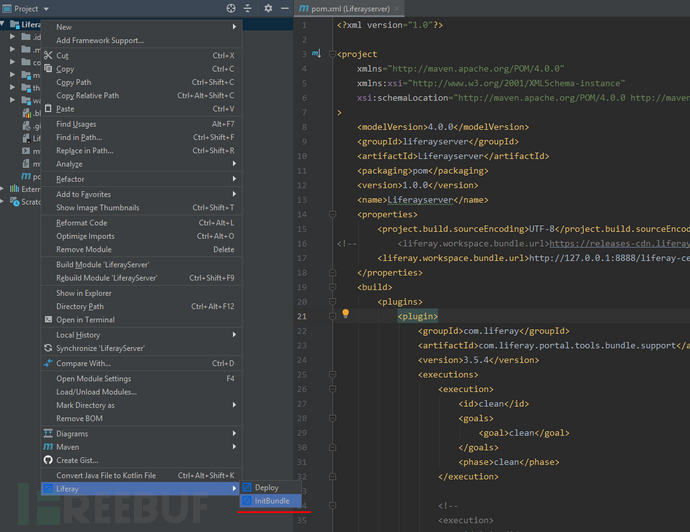Click the Collapse All icon in Project panel
690x532 pixels.
(248, 8)
